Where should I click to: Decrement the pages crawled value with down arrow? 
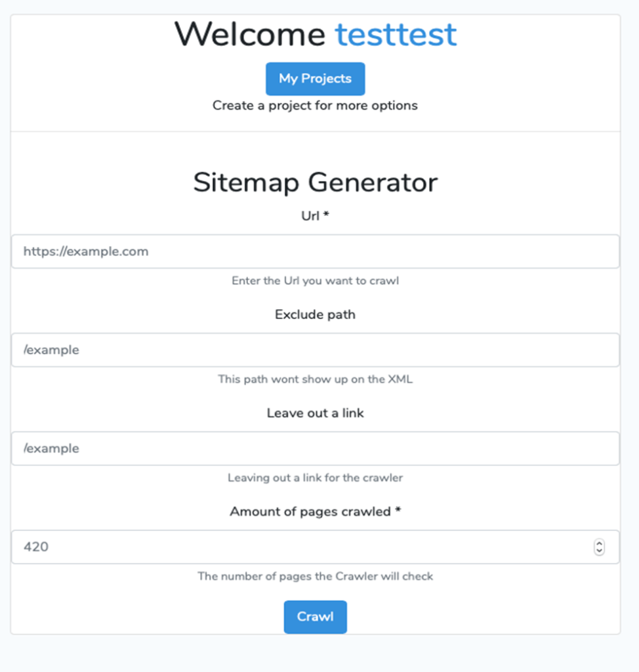pos(598,550)
